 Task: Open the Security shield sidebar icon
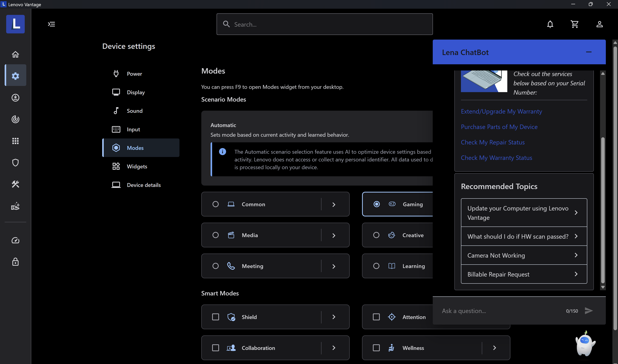(15, 162)
